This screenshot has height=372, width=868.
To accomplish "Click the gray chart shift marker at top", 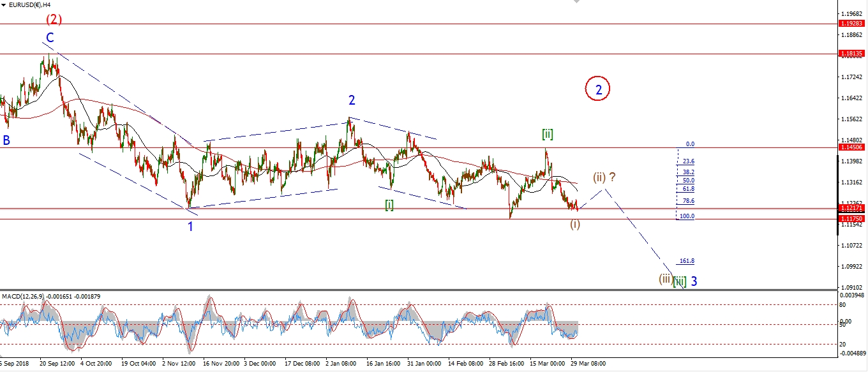I will pos(578,2).
